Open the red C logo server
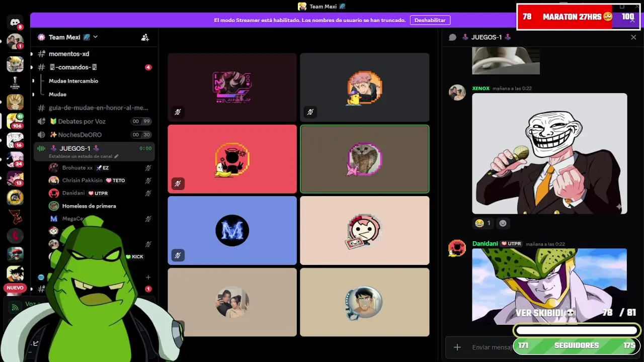Image resolution: width=644 pixels, height=362 pixels. (15, 235)
